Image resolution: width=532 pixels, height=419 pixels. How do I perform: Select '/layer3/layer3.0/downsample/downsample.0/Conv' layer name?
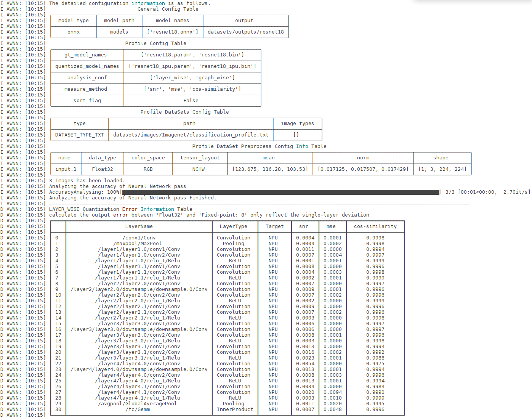point(139,329)
